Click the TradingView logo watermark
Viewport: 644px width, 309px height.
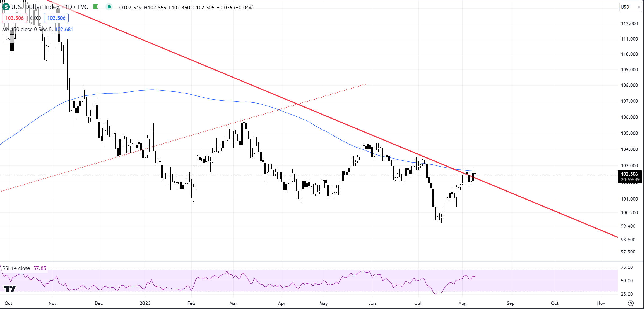[x=10, y=289]
